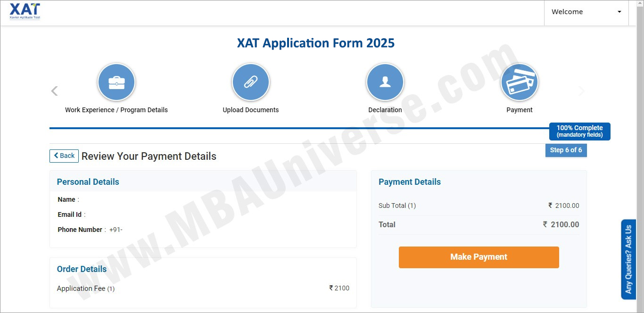Click the Step 6 of 6 badge
644x313 pixels.
click(x=566, y=150)
